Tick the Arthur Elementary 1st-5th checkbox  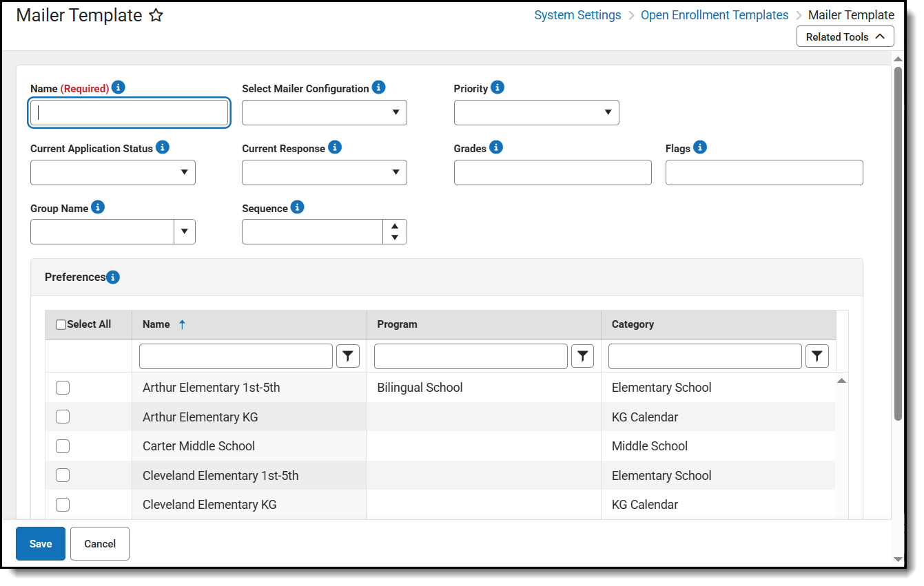[x=63, y=388]
